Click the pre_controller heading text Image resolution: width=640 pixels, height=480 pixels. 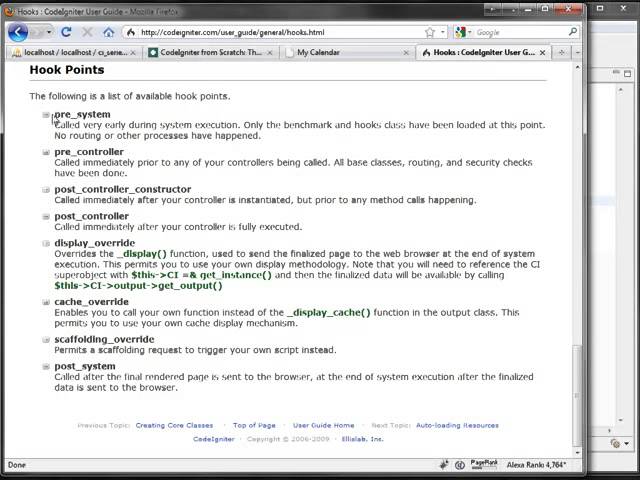pos(89,152)
